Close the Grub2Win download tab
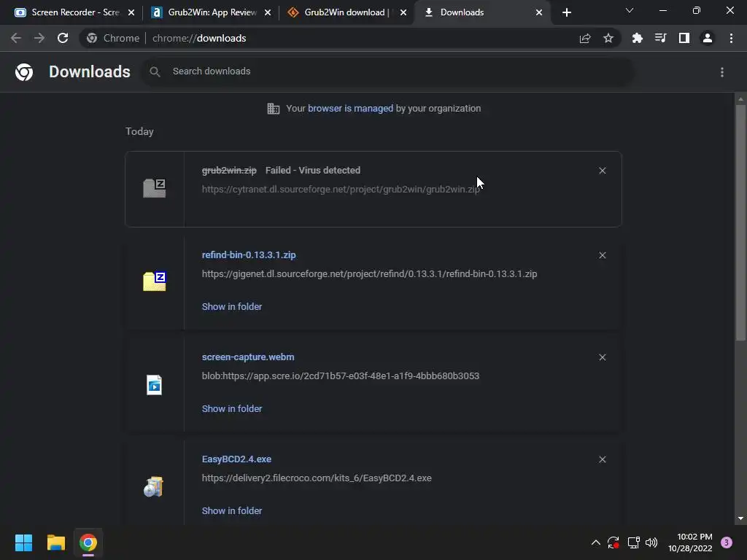Image resolution: width=747 pixels, height=560 pixels. point(403,12)
